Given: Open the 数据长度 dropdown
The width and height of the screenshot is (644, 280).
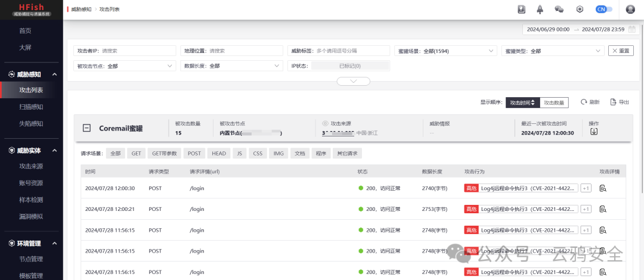Looking at the screenshot, I should pyautogui.click(x=231, y=66).
